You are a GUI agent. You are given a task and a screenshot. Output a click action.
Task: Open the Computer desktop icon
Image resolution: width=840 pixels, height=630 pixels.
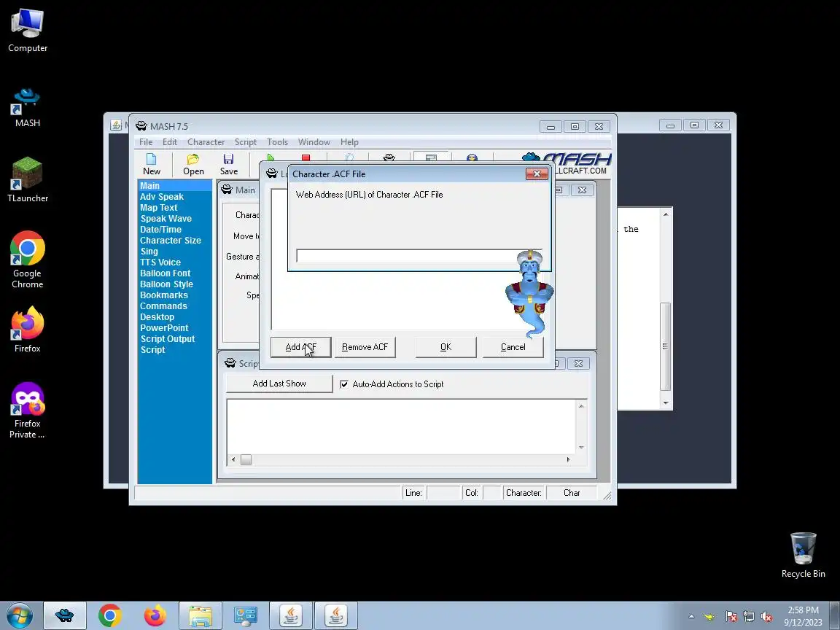click(27, 31)
